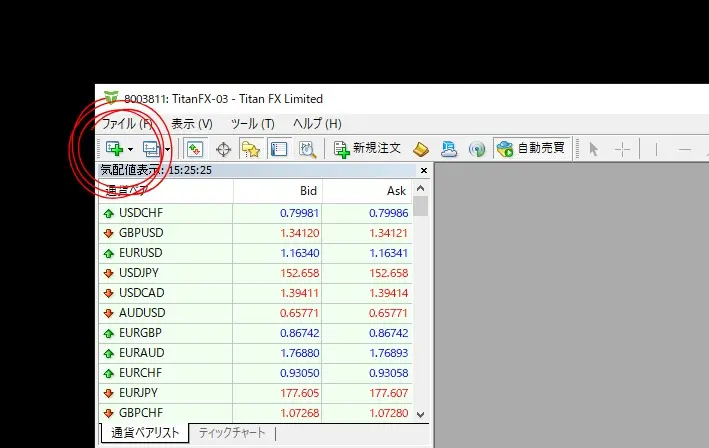Open the Strategy Tester icon
Screen dimensions: 709x448
pos(307,149)
